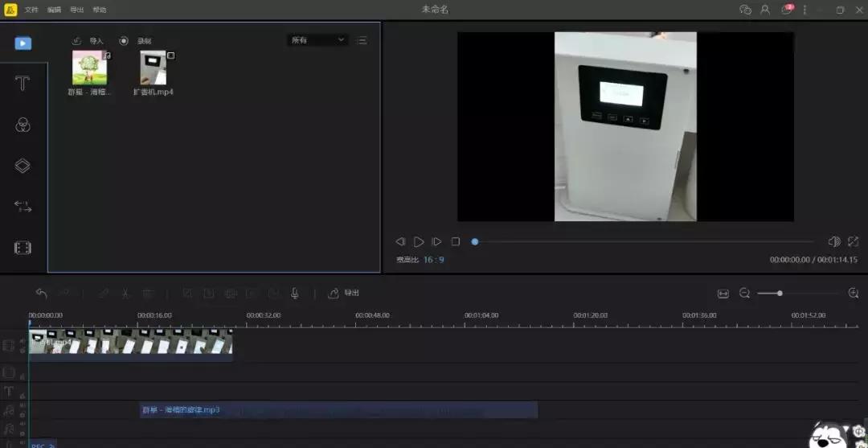The width and height of the screenshot is (868, 448).
Task: Click the zoom-to-fit timeline icon
Action: (x=723, y=294)
